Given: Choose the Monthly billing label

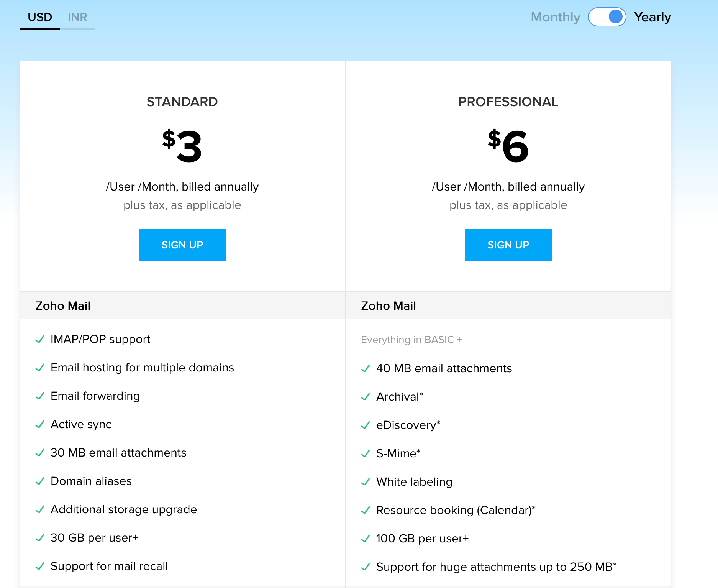Looking at the screenshot, I should pos(555,17).
